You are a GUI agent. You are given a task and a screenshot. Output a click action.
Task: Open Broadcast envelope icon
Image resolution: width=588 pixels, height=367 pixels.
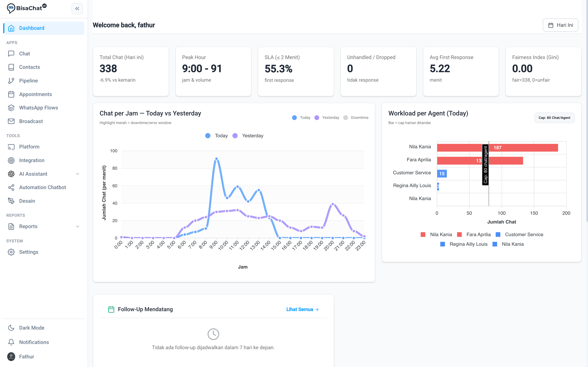click(11, 121)
